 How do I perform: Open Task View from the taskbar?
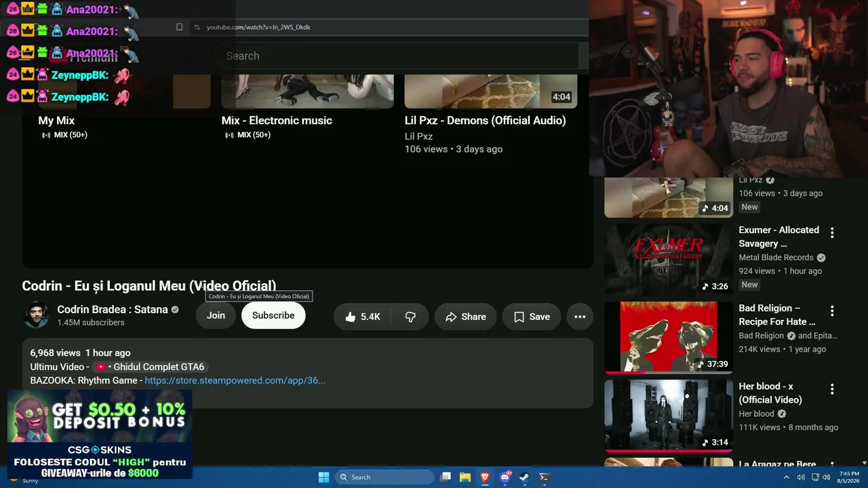(x=446, y=477)
